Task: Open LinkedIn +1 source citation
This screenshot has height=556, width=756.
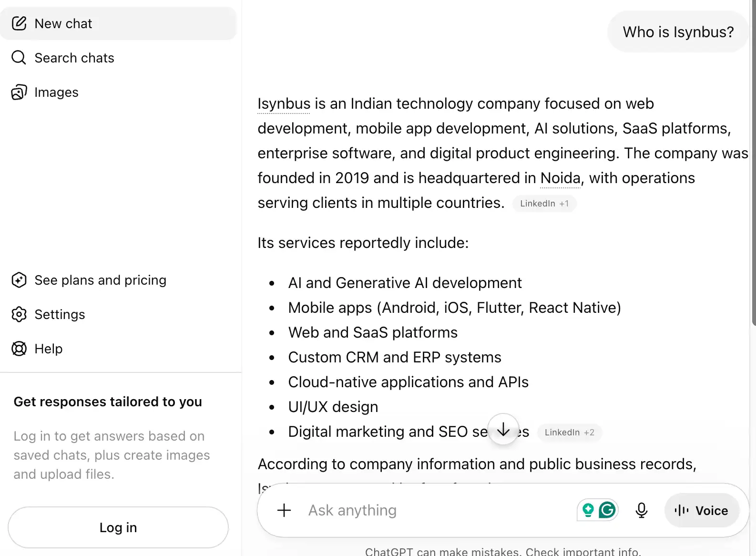Action: click(x=544, y=204)
